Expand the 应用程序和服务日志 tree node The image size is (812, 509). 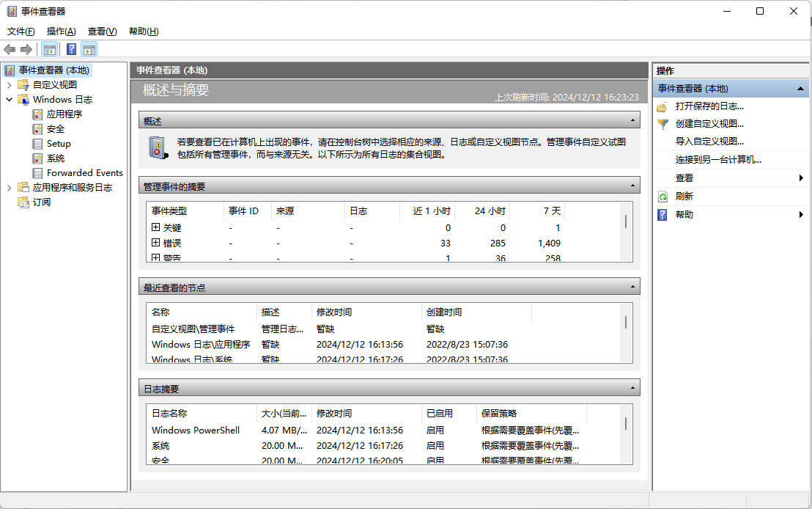(x=9, y=188)
